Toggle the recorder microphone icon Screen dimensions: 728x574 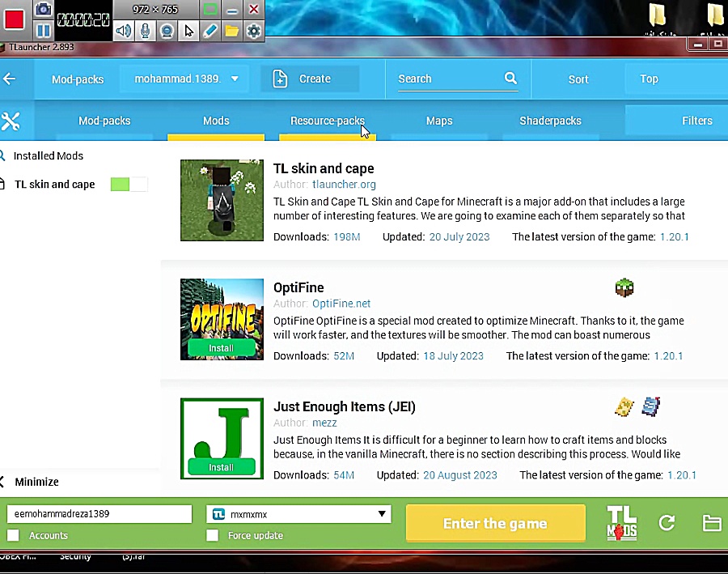click(146, 31)
